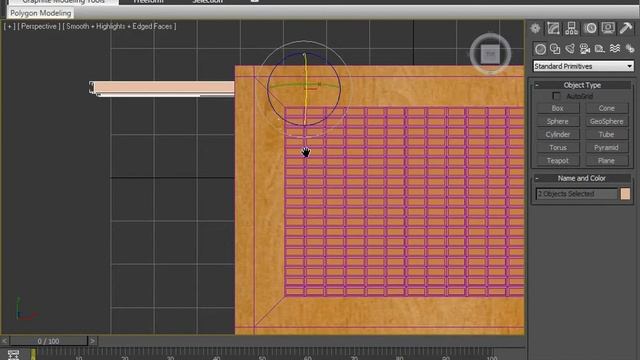Viewport: 640px width, 360px height.
Task: Step time slider back one frame
Action: [4, 341]
